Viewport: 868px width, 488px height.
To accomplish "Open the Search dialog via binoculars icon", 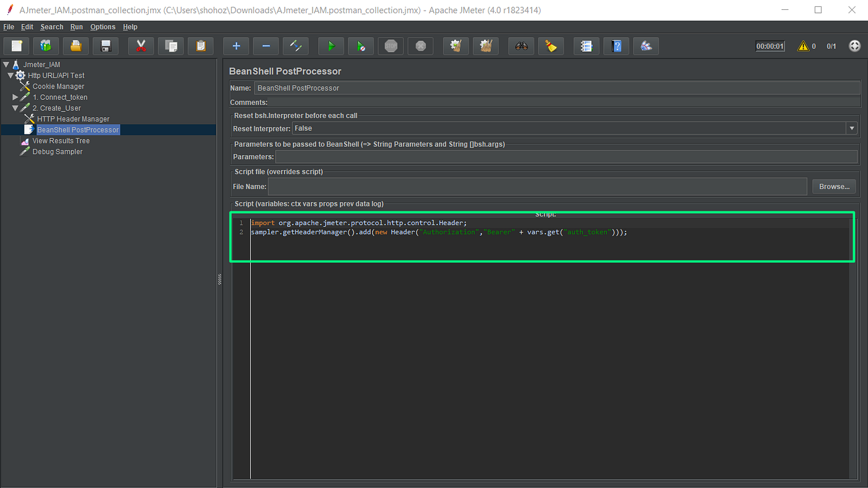I will [521, 46].
